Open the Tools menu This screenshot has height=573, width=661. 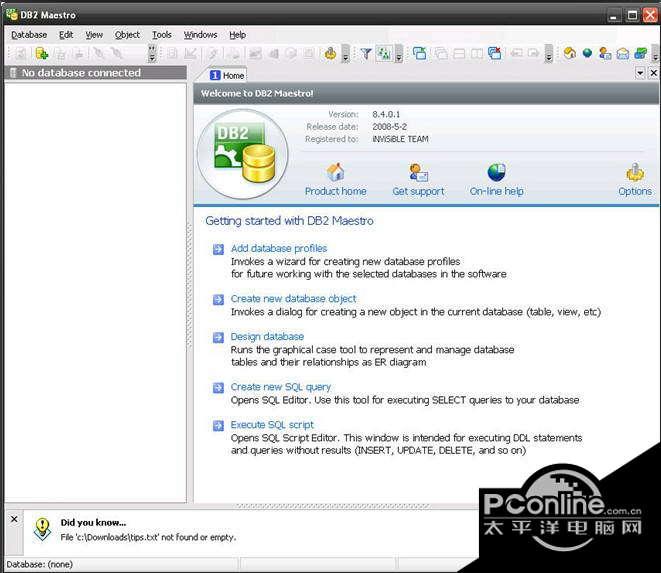click(162, 35)
